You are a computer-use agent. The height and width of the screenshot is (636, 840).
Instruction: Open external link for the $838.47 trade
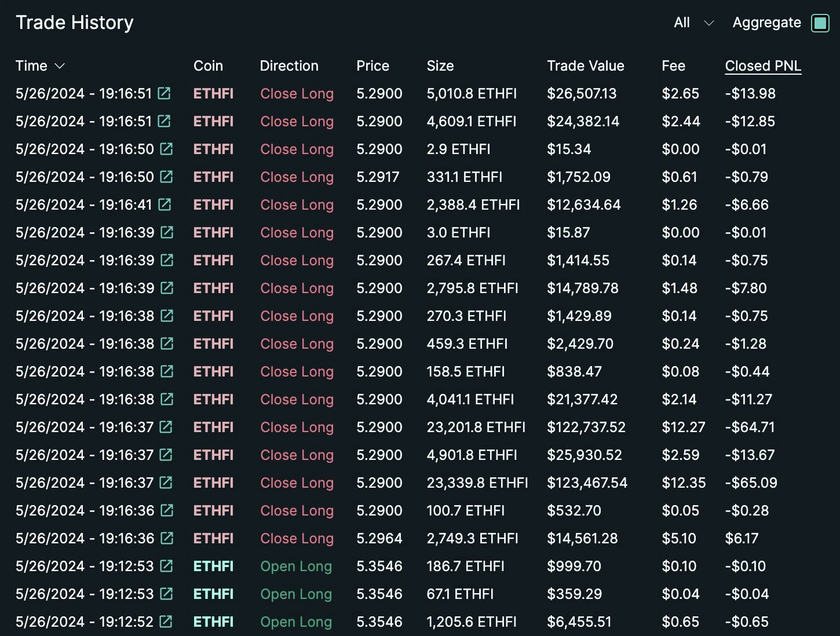pos(167,371)
